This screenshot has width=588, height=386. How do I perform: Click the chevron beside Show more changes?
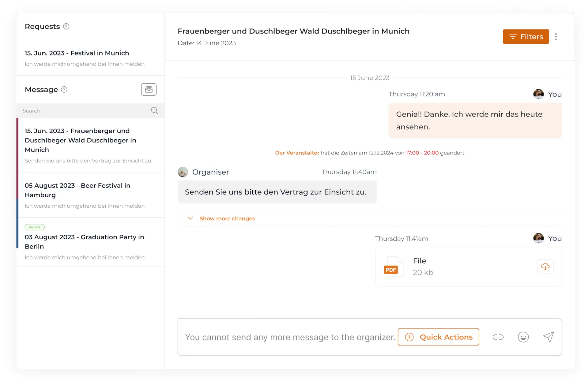coord(190,218)
